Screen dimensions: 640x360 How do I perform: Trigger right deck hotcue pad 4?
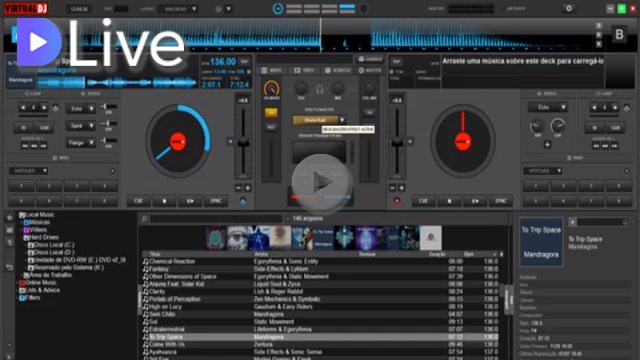pyautogui.click(x=619, y=186)
